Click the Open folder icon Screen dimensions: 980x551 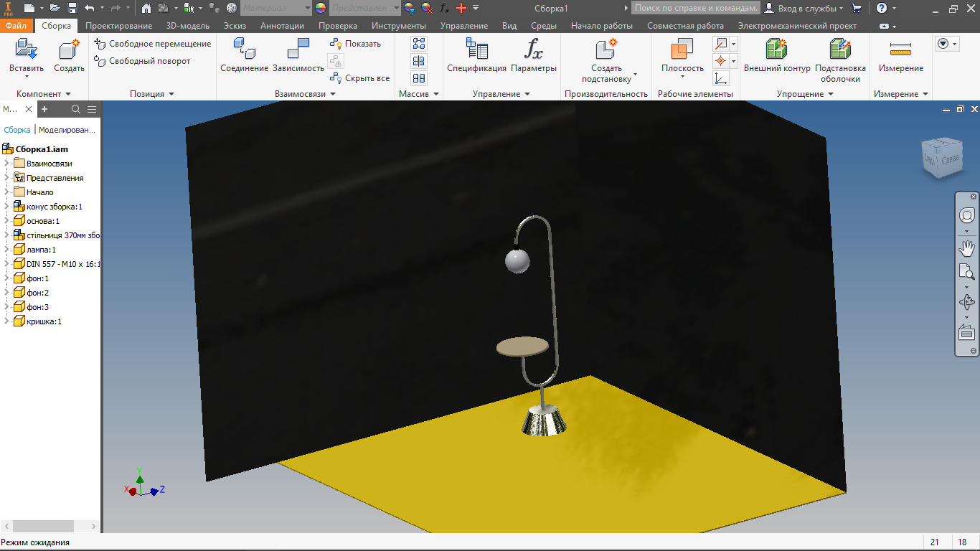54,9
